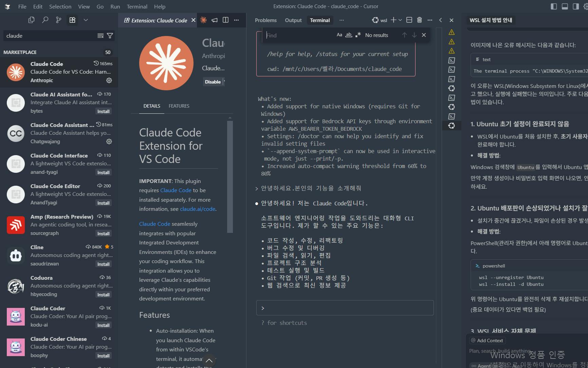Viewport: 588px width, 368px height.
Task: Open terminal panel More Actions ellipsis
Action: 430,20
